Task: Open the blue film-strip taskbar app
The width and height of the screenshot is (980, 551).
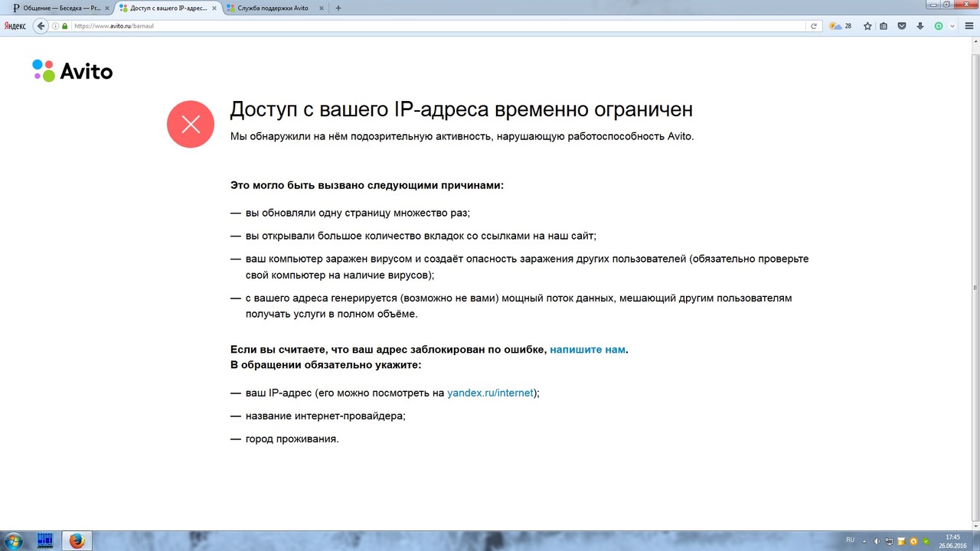Action: click(x=45, y=541)
